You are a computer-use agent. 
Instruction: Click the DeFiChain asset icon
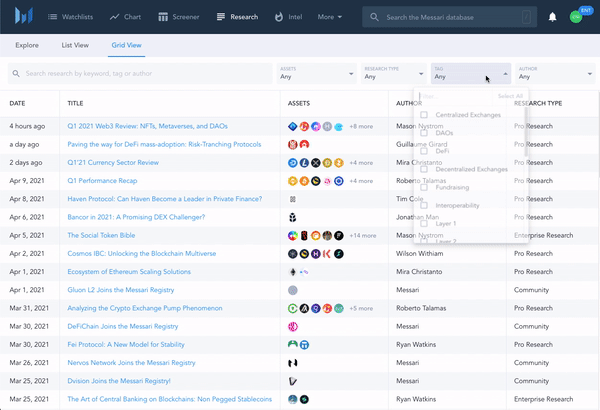(293, 327)
